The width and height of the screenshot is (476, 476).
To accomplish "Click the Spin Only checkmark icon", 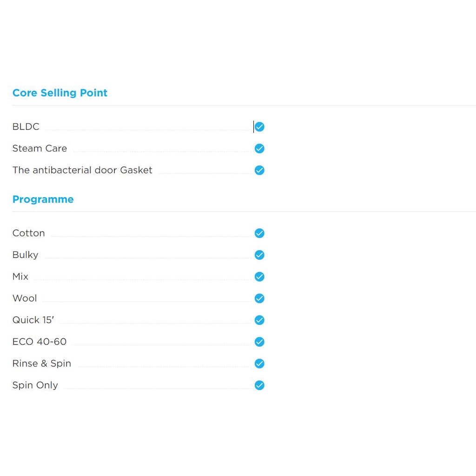I will tap(259, 385).
